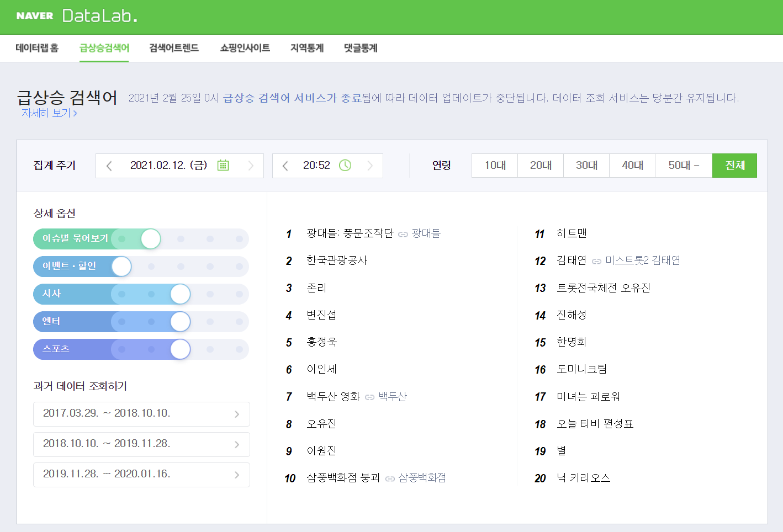Go to previous time arrow
This screenshot has width=783, height=532.
[x=285, y=166]
